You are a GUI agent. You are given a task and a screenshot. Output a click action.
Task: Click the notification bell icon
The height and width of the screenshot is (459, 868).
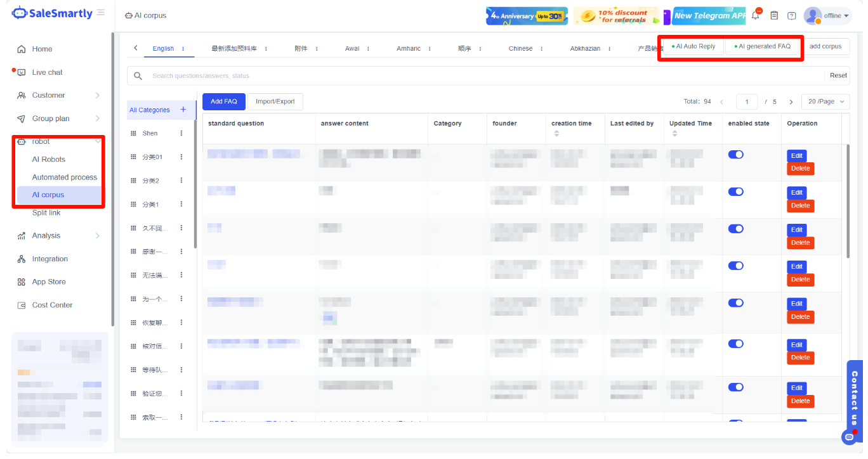(756, 15)
